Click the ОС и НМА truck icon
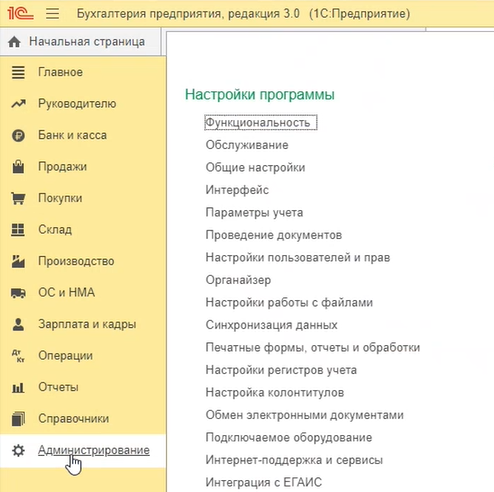This screenshot has height=492, width=494. coord(18,293)
